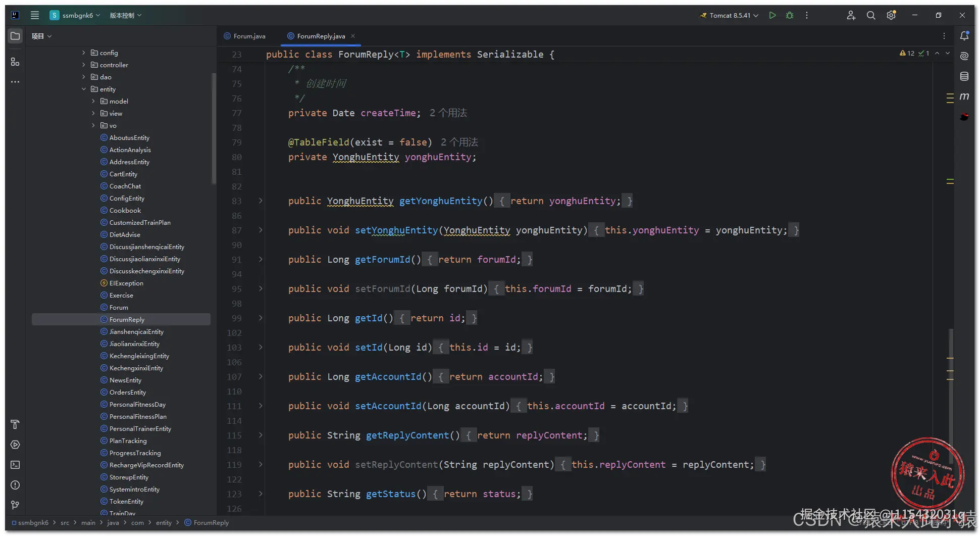The width and height of the screenshot is (980, 536).
Task: Expand the config folder
Action: [x=84, y=53]
